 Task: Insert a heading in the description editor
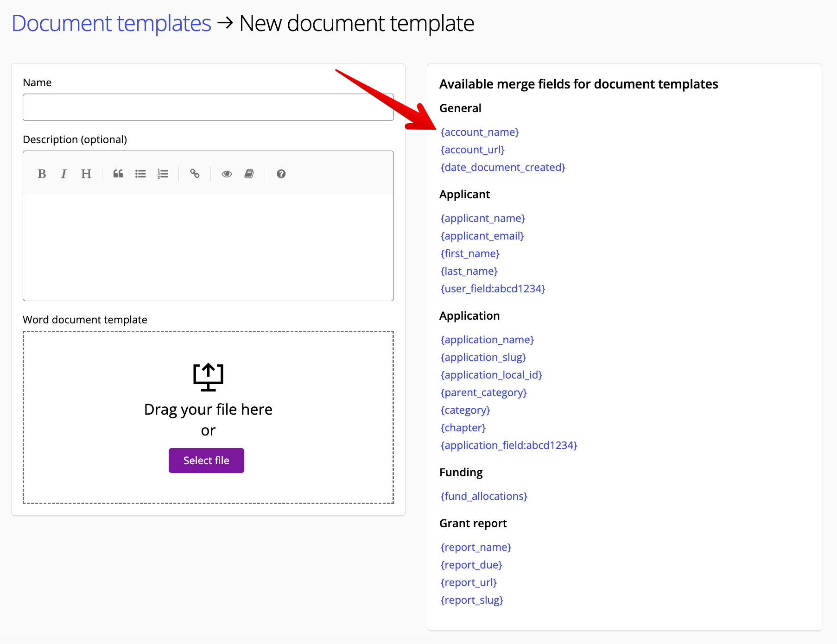86,173
